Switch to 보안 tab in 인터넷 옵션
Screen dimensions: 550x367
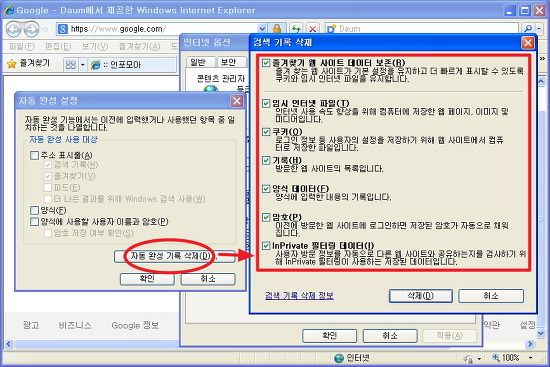tap(230, 62)
